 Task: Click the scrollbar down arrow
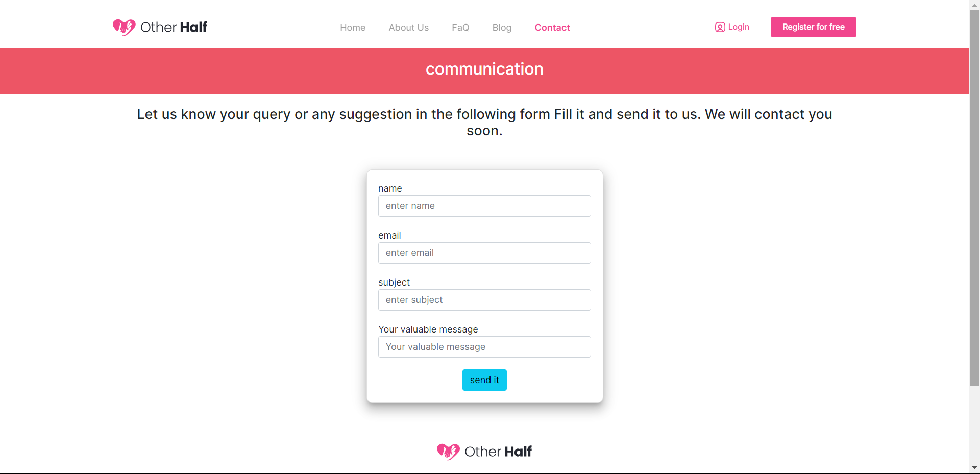[974, 468]
